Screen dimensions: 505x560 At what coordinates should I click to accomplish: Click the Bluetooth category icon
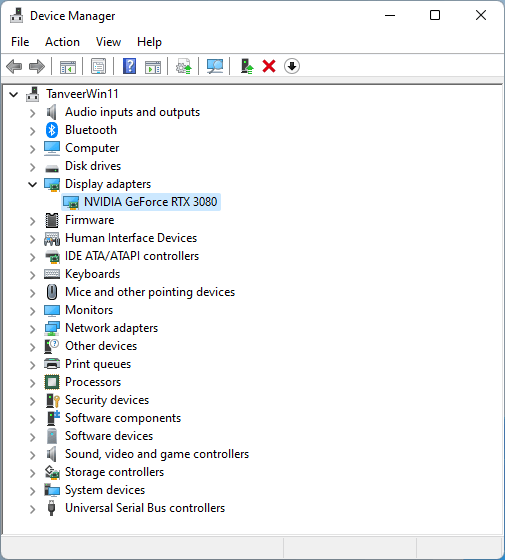(52, 130)
